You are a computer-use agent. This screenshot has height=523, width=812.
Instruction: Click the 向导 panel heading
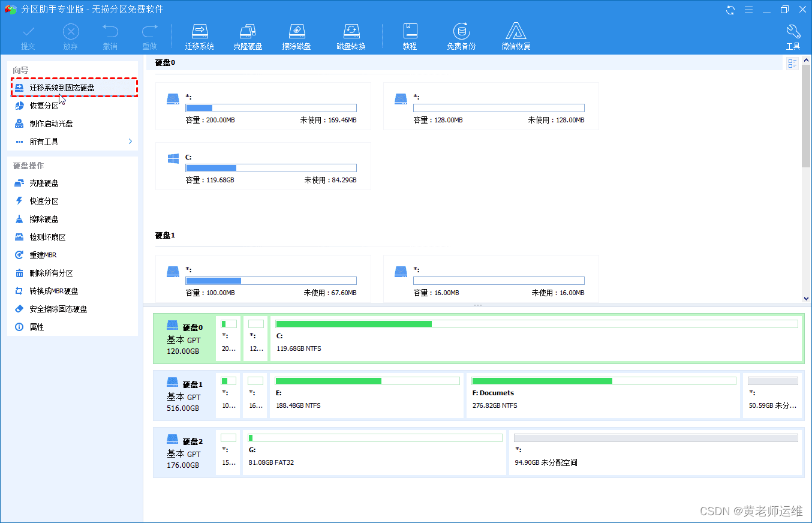click(x=21, y=70)
